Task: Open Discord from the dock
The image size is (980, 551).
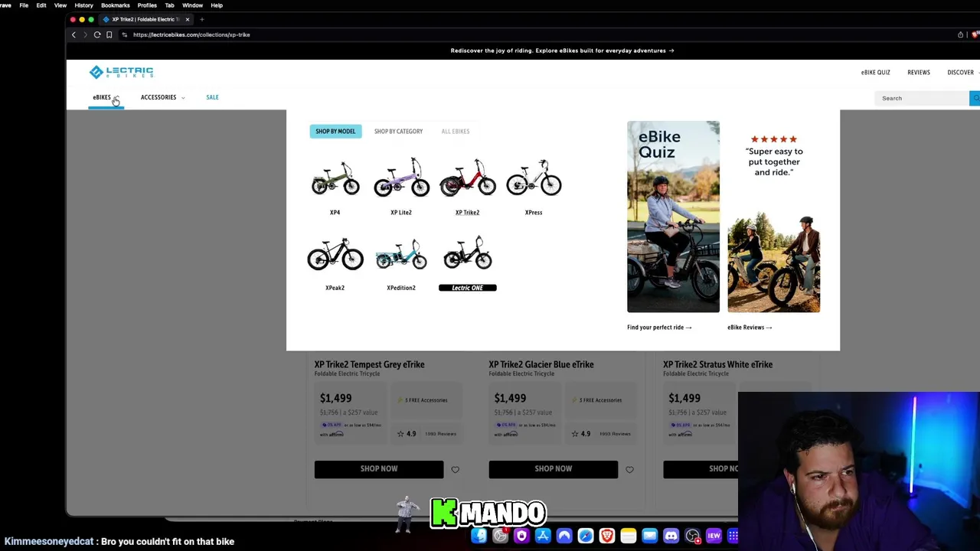Action: point(671,536)
